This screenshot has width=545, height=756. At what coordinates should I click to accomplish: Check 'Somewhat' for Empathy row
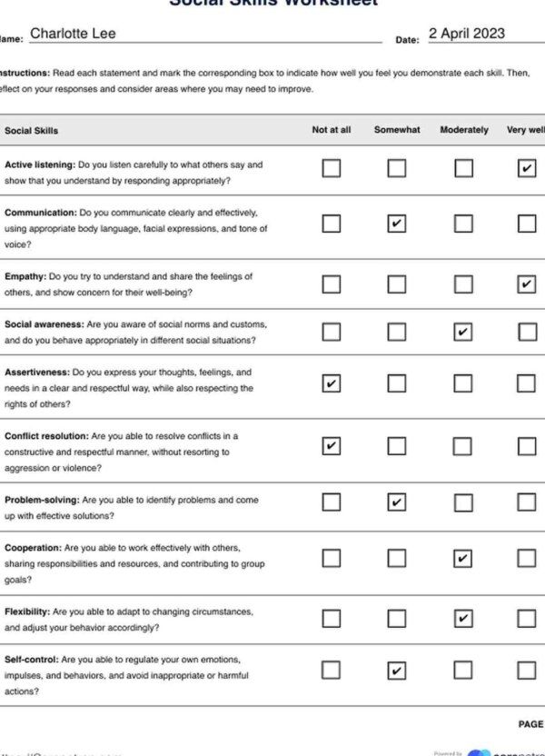397,284
